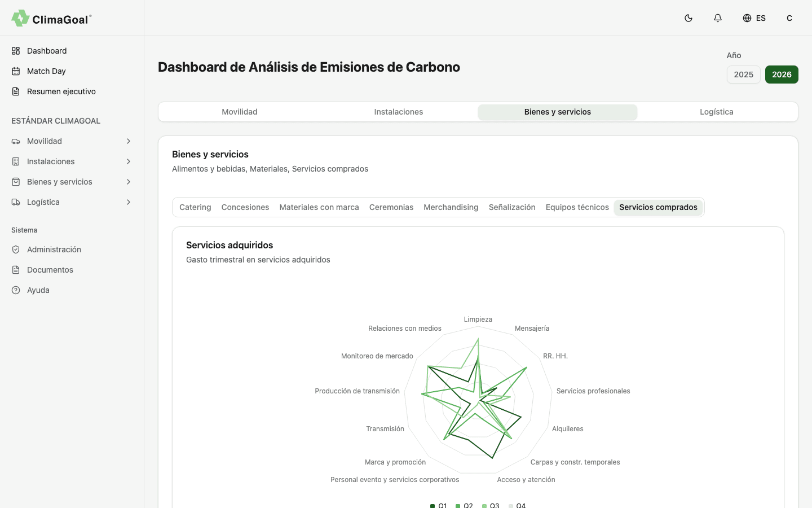Image resolution: width=812 pixels, height=508 pixels.
Task: Click the Alquileres axis label
Action: tap(568, 429)
